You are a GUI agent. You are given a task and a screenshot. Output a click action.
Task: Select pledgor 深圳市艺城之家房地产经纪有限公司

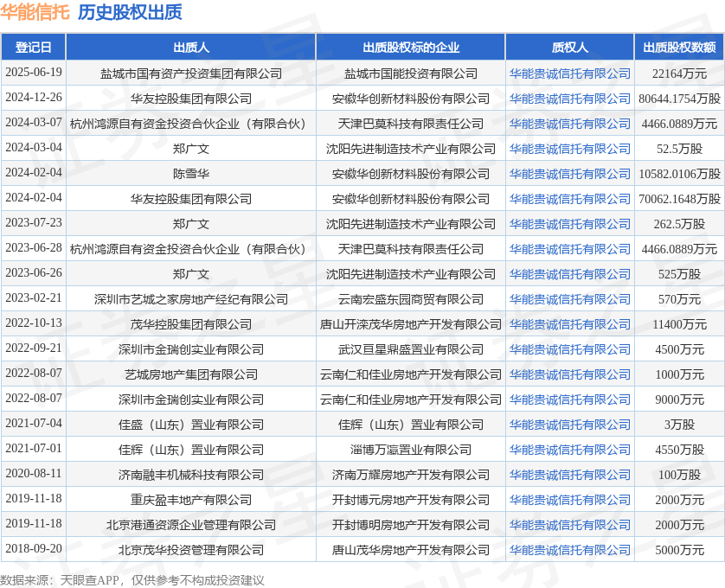[x=191, y=299]
